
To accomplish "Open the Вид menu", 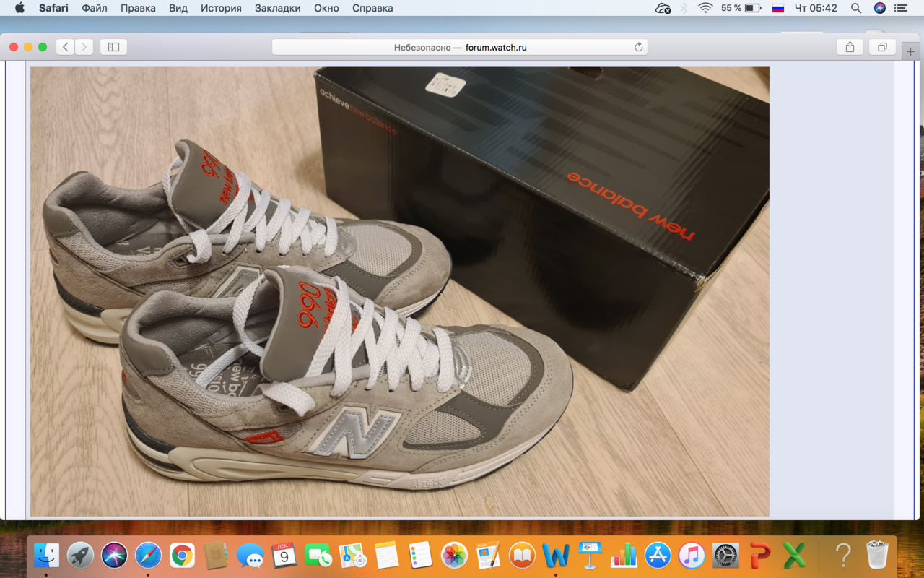I will coord(178,8).
